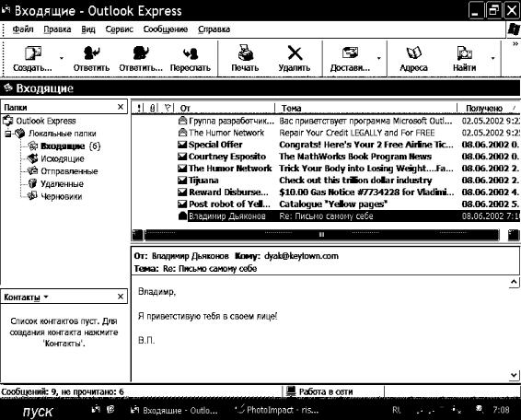
Task: Sort messages by От column
Action: click(x=225, y=108)
